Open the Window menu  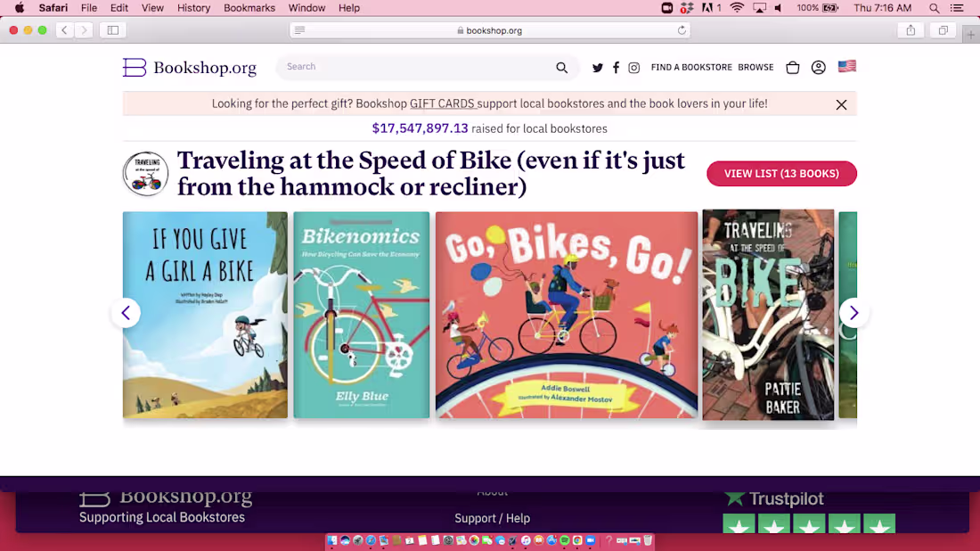click(x=306, y=8)
